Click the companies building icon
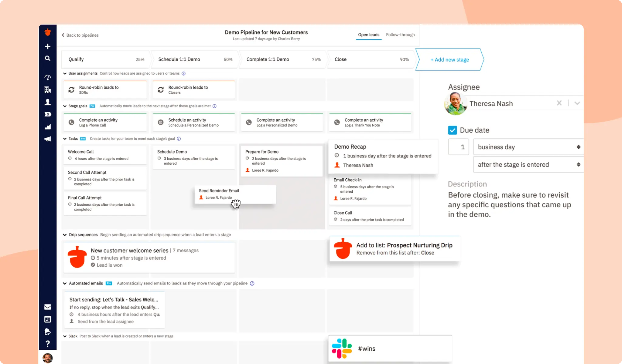The width and height of the screenshot is (622, 364). 48,90
